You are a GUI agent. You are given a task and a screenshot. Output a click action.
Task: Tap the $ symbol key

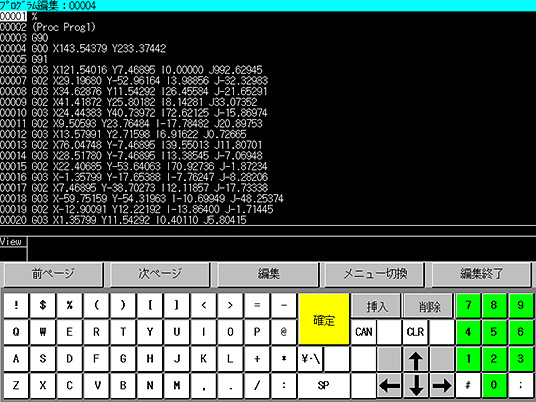pyautogui.click(x=43, y=305)
